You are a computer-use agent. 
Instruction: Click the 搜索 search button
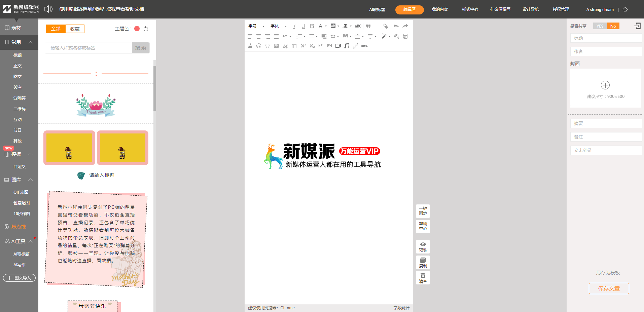(141, 48)
